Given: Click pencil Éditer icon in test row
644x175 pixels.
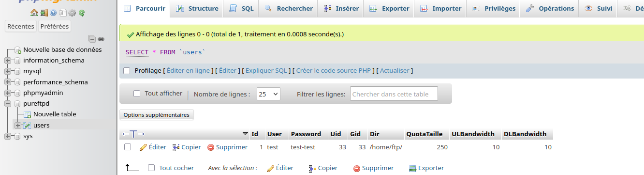Looking at the screenshot, I should tap(143, 147).
